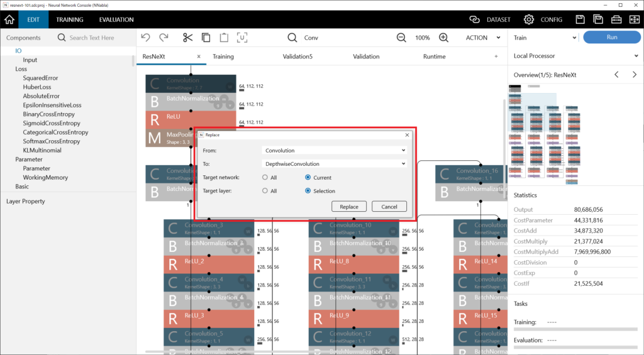Go to the Home screen icon

pos(9,19)
